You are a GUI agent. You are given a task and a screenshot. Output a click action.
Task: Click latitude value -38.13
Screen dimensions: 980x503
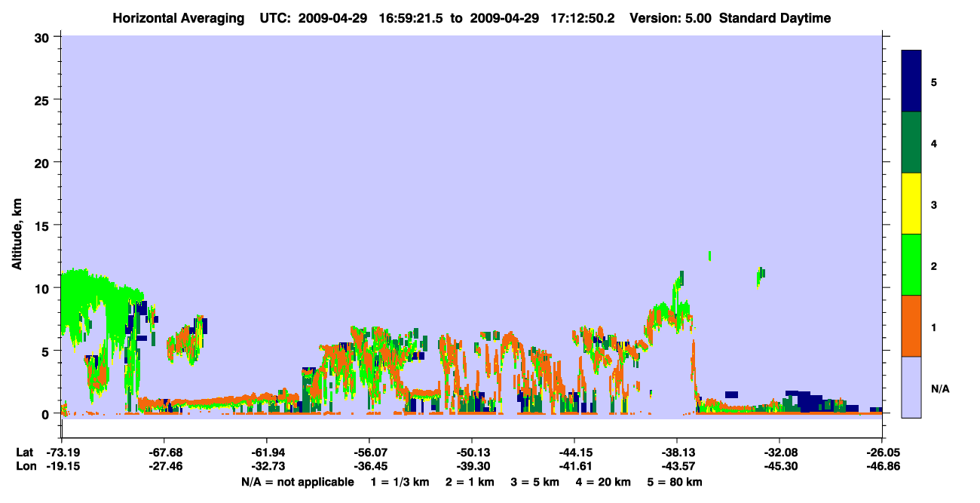point(677,452)
